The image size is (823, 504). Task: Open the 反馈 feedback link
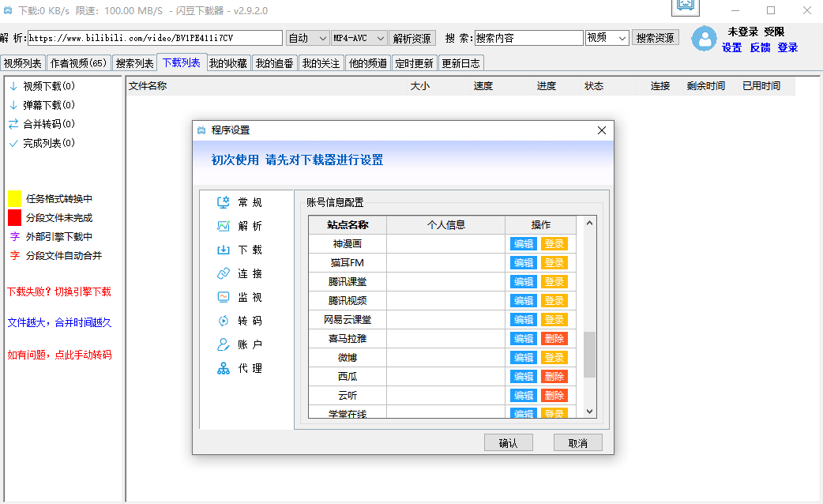tap(760, 47)
